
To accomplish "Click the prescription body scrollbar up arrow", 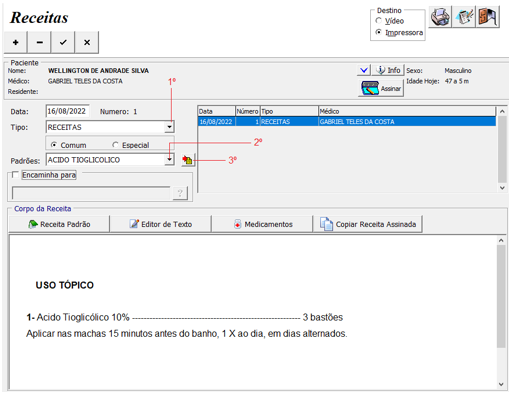I will click(501, 240).
